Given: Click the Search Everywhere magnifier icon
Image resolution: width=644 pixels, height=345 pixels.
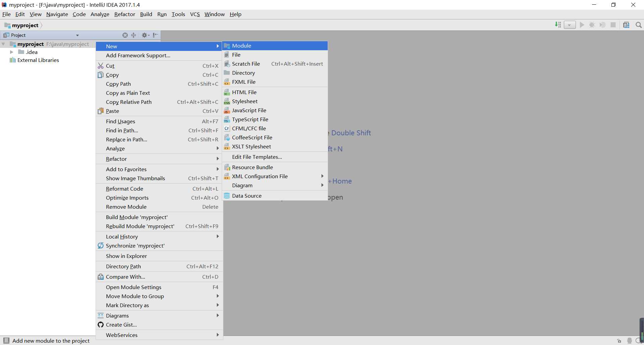Looking at the screenshot, I should pos(639,25).
